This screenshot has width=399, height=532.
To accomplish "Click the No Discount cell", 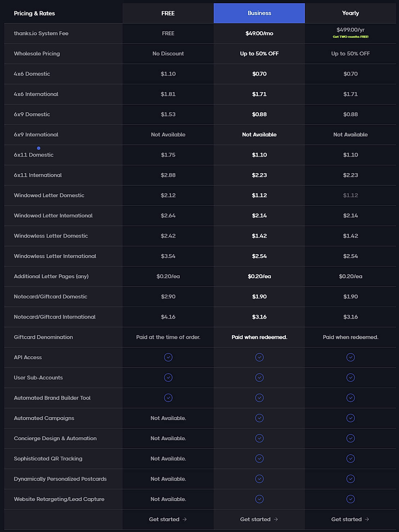I will (x=168, y=54).
